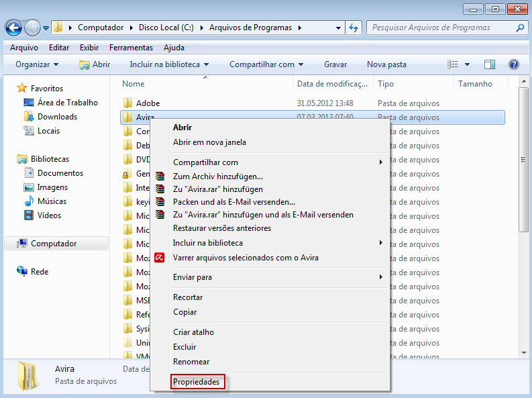The image size is (532, 398).
Task: Choose Recortar in the context menu
Action: coord(188,297)
